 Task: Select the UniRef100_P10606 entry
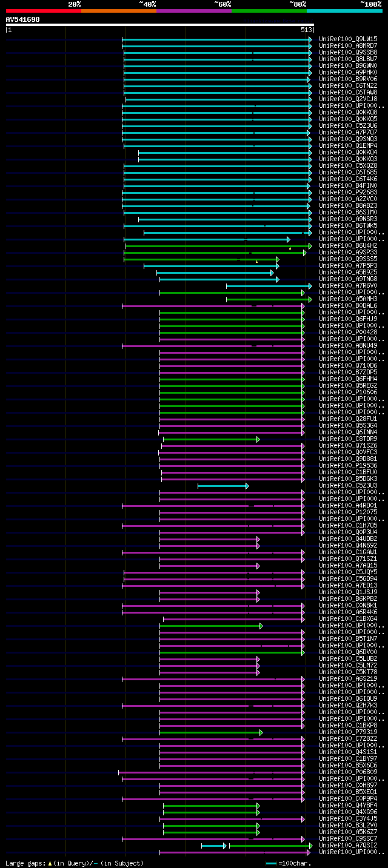pos(348,392)
